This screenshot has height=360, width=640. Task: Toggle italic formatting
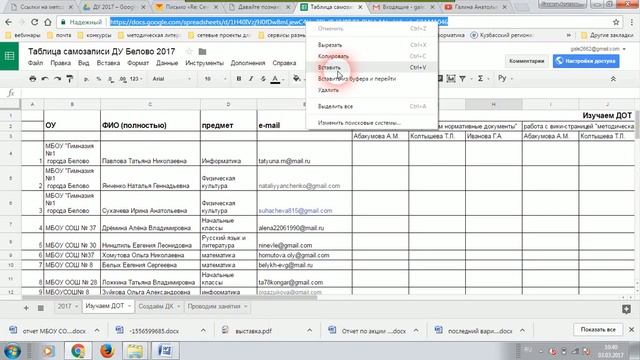pyautogui.click(x=251, y=79)
